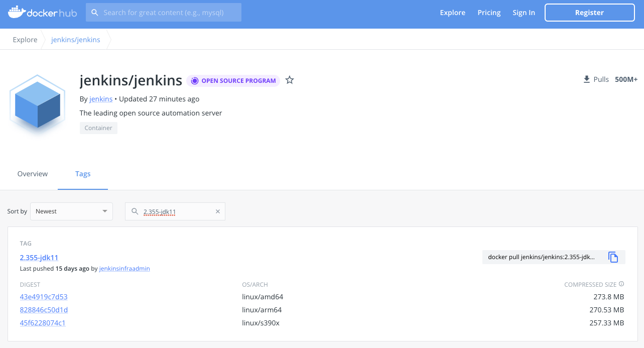The image size is (644, 348).
Task: Click the search magnifier in top bar
Action: (94, 13)
